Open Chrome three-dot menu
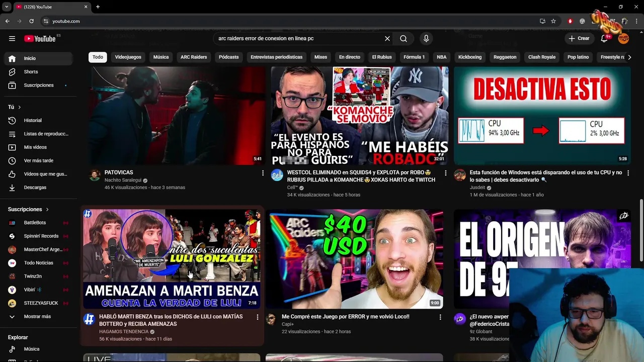Viewport: 644px width, 362px height. pyautogui.click(x=637, y=21)
